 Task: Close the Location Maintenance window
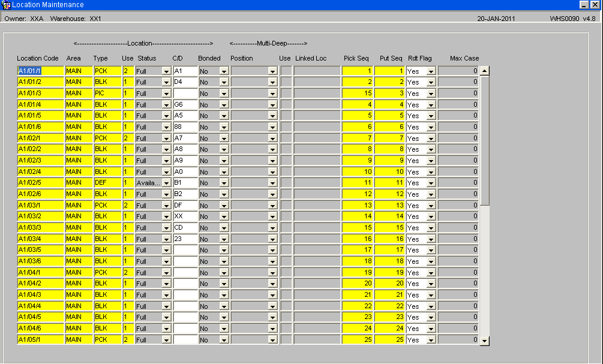point(595,5)
